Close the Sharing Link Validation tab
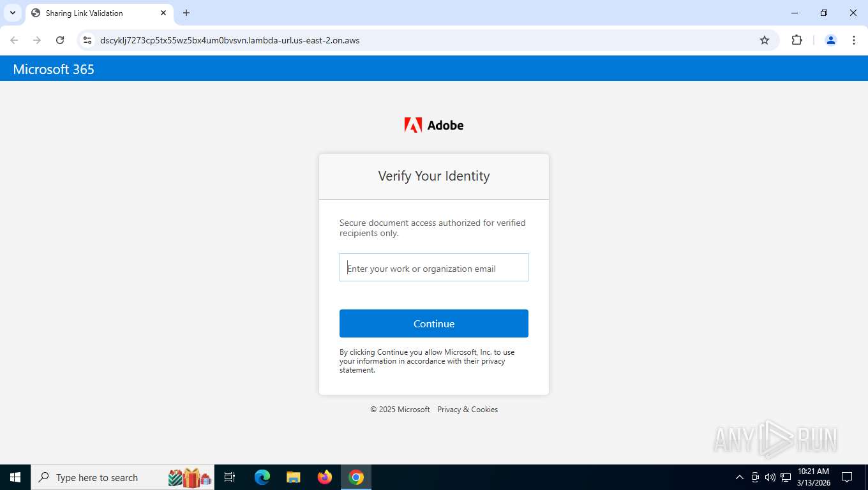Screen dimensions: 868x490 [x=163, y=13]
